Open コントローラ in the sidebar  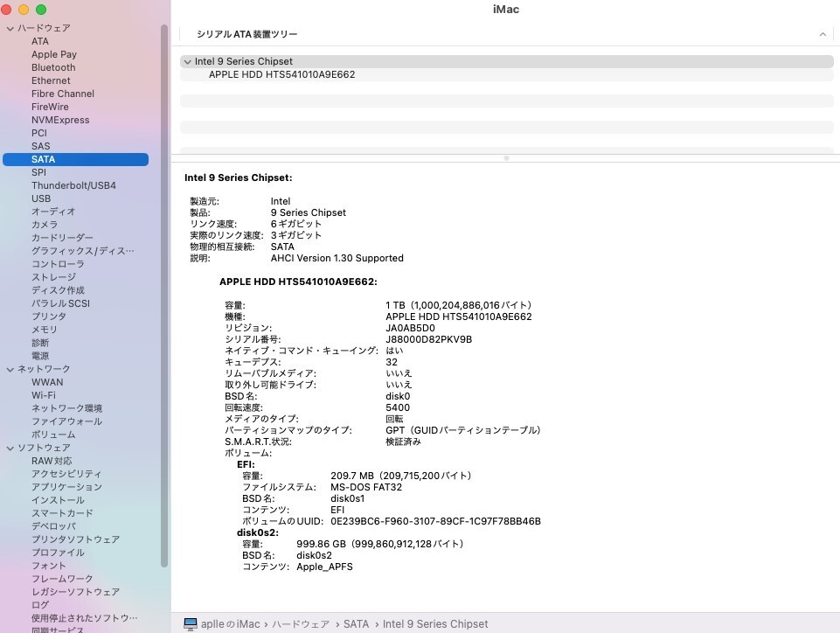58,264
